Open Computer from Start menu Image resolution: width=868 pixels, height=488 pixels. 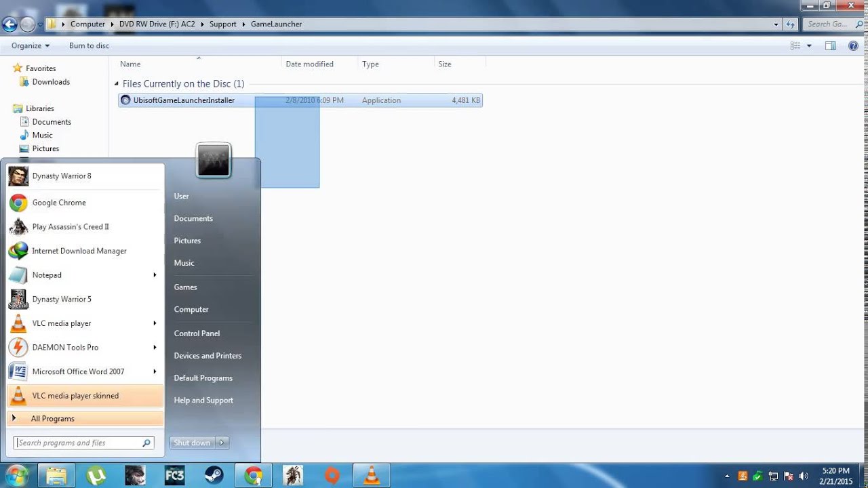coord(191,310)
